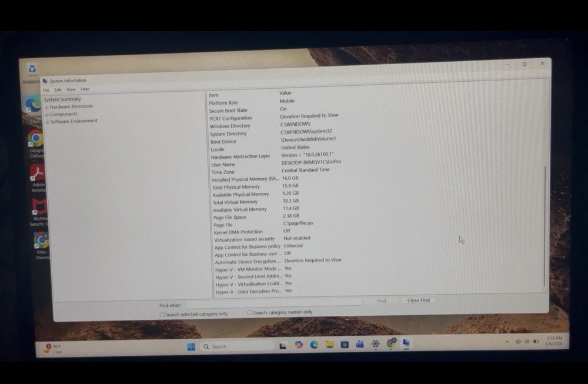Open McAfee Security desktop shortcut
This screenshot has height=384, width=588.
(39, 207)
